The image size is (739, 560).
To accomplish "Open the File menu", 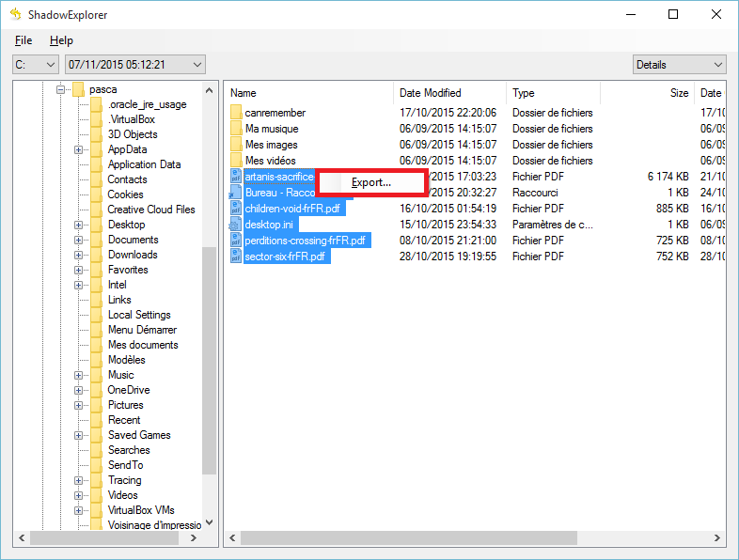I will 24,41.
